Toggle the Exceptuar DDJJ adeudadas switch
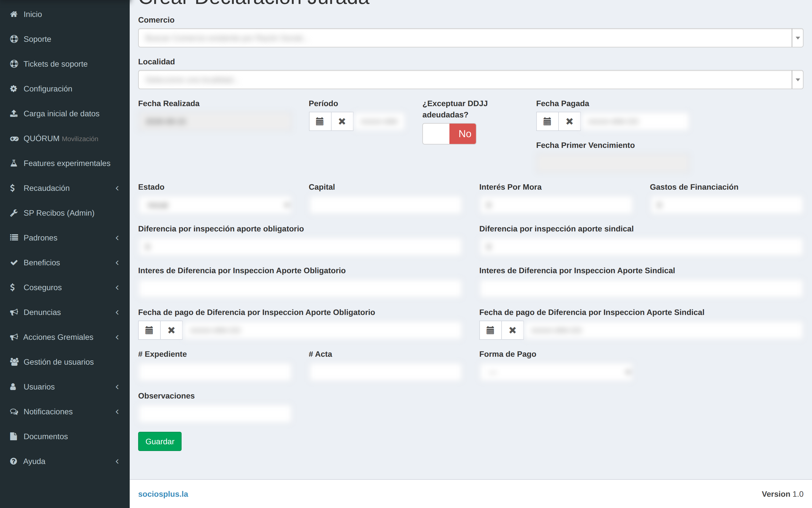812x508 pixels. pyautogui.click(x=449, y=134)
